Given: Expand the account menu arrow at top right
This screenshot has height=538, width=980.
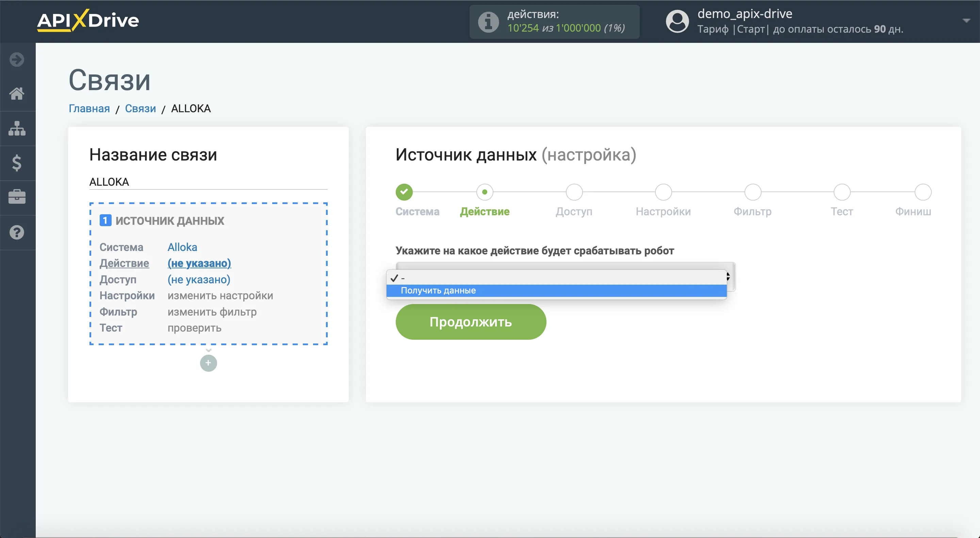Looking at the screenshot, I should [966, 20].
